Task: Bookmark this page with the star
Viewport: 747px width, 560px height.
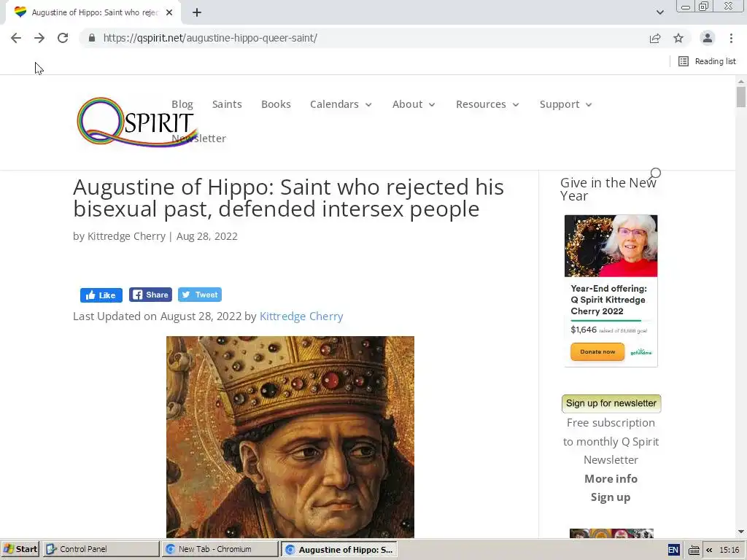Action: 678,38
